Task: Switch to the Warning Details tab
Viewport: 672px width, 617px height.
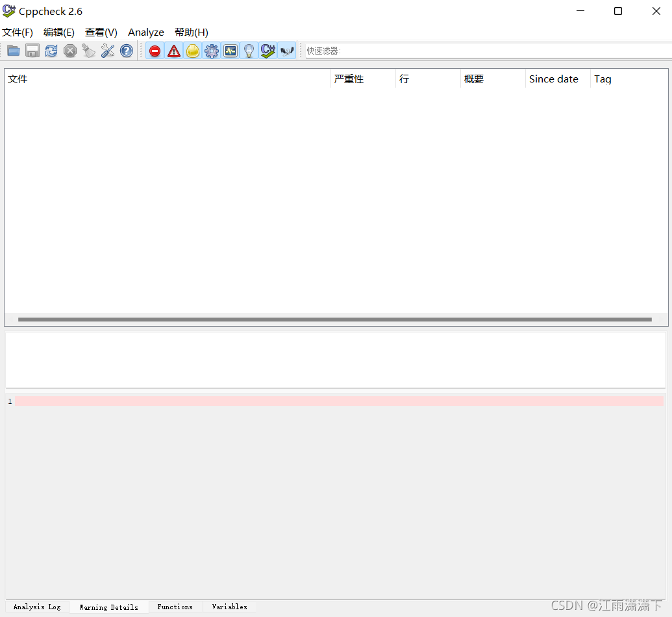Action: (109, 607)
